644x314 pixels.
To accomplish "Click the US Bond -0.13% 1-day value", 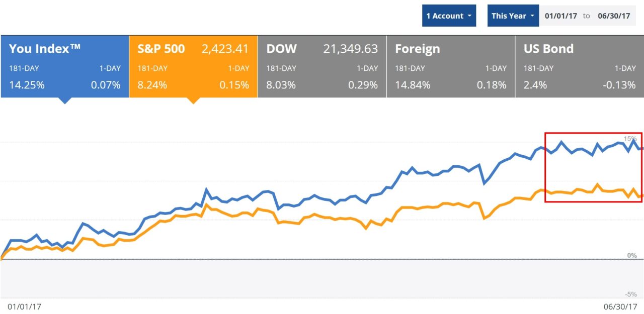I will click(x=618, y=85).
